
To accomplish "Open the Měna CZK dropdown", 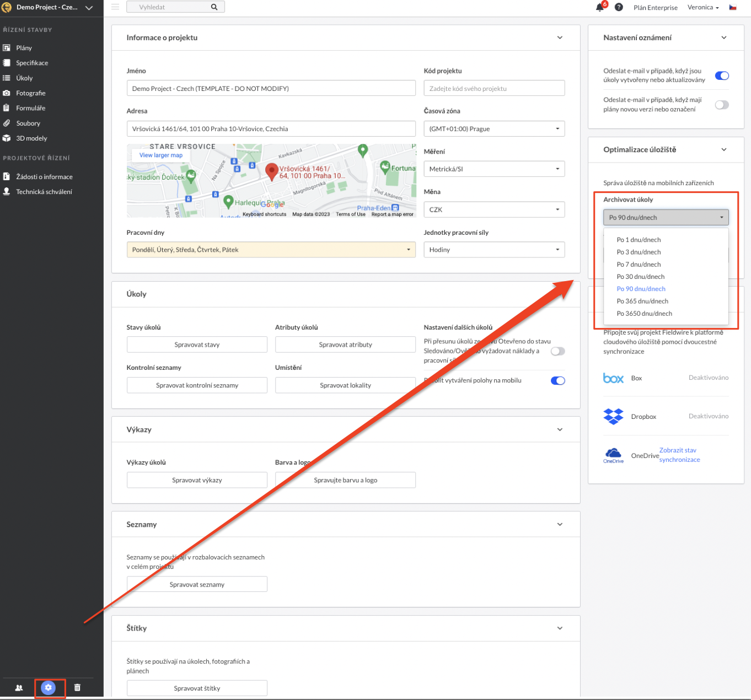I will [x=493, y=209].
